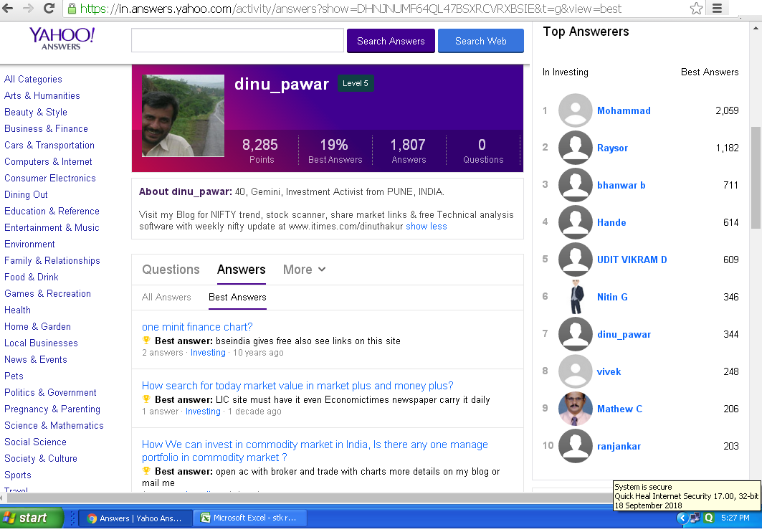Click the Quick Heal tray icon
This screenshot has height=532, width=767.
[x=709, y=518]
